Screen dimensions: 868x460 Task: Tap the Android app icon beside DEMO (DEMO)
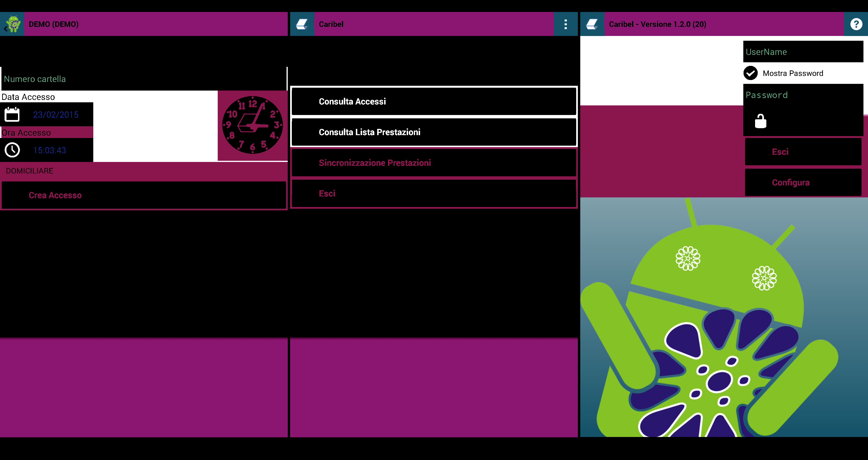(x=13, y=24)
